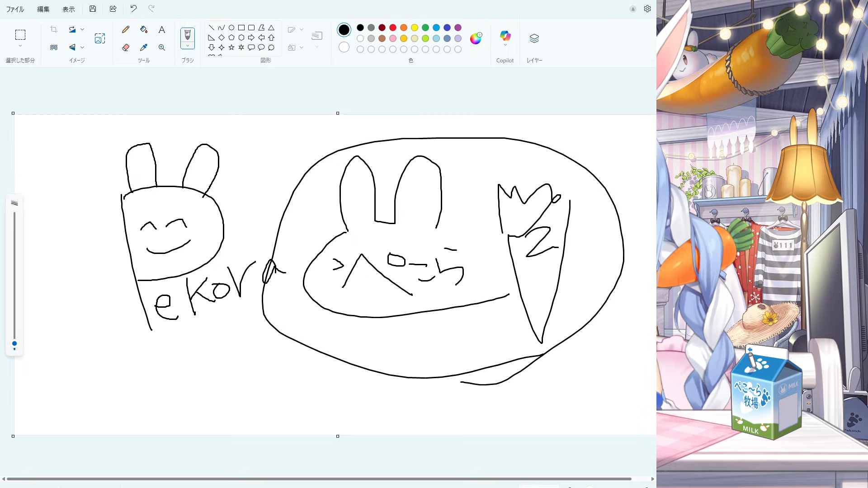Pick the yellow color swatch

[415, 28]
